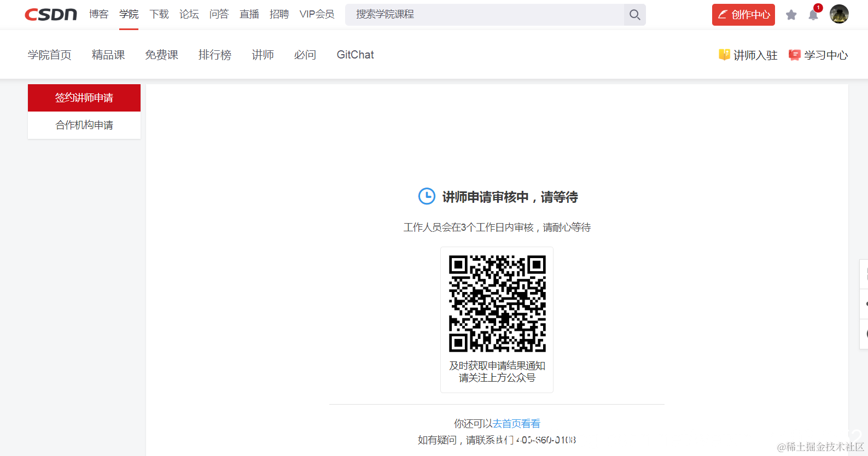Open 论坛 in top navigation
This screenshot has height=456, width=868.
click(189, 14)
